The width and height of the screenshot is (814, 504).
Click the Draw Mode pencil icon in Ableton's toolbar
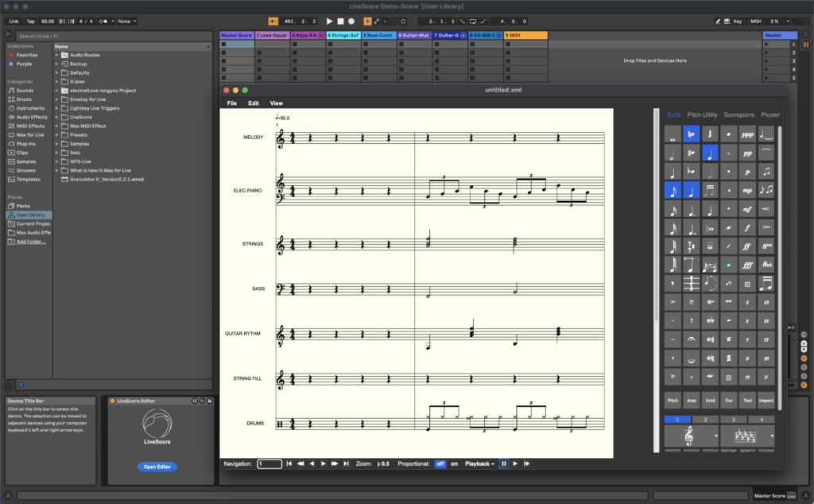coord(717,21)
